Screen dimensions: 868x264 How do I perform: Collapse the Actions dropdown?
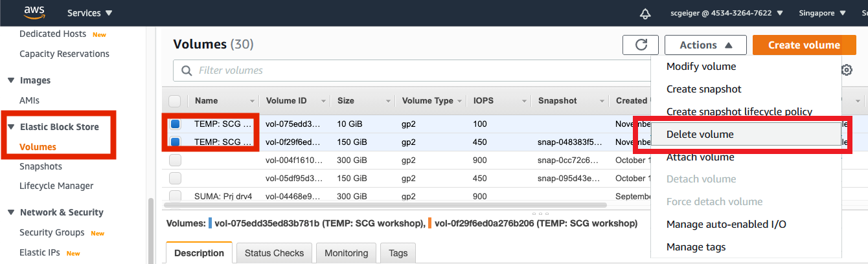tap(705, 45)
